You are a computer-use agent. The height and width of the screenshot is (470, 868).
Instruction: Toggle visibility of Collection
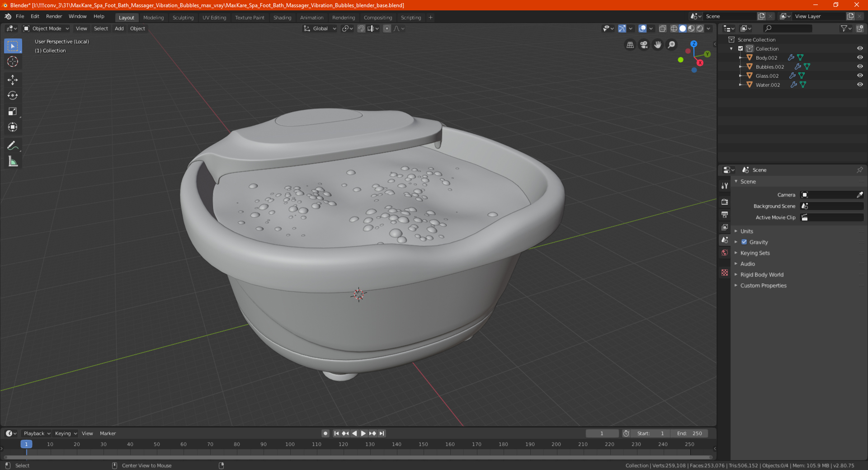pyautogui.click(x=860, y=48)
